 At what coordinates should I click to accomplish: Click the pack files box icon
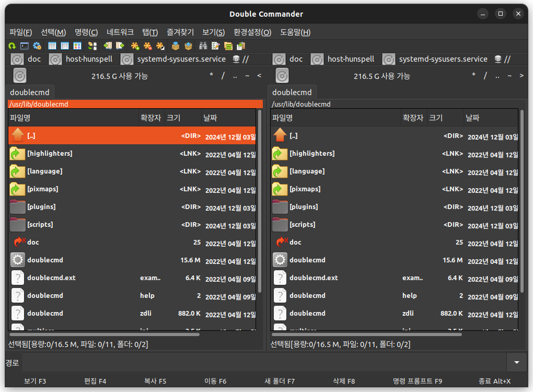coord(176,46)
